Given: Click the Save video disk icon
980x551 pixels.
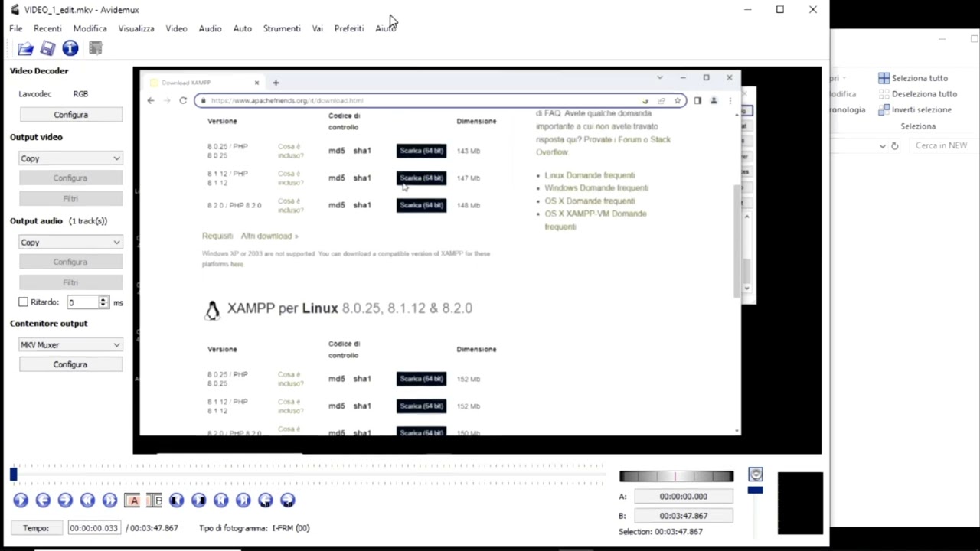Looking at the screenshot, I should pos(47,48).
